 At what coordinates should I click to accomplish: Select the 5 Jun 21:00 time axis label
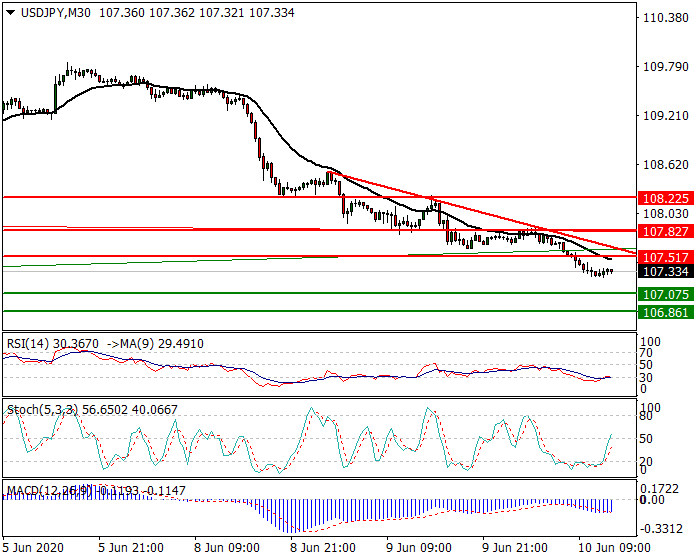(131, 547)
